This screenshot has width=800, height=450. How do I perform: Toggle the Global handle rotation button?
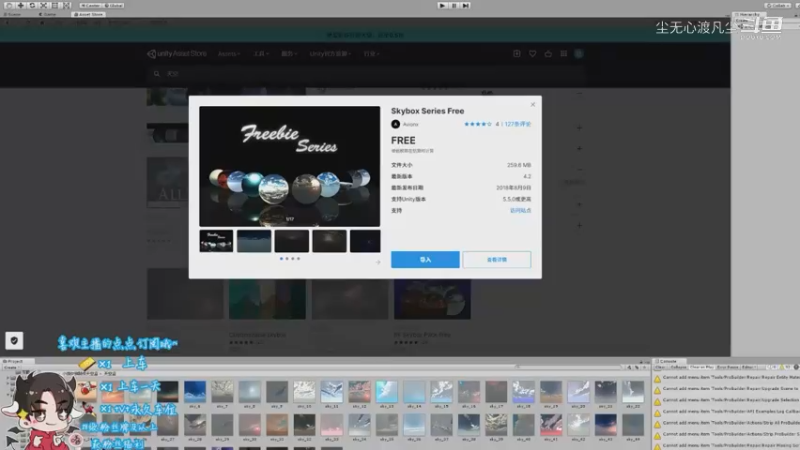pos(113,5)
